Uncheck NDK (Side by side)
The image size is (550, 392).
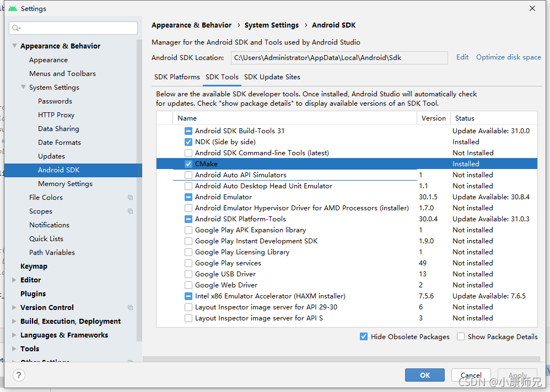(188, 142)
